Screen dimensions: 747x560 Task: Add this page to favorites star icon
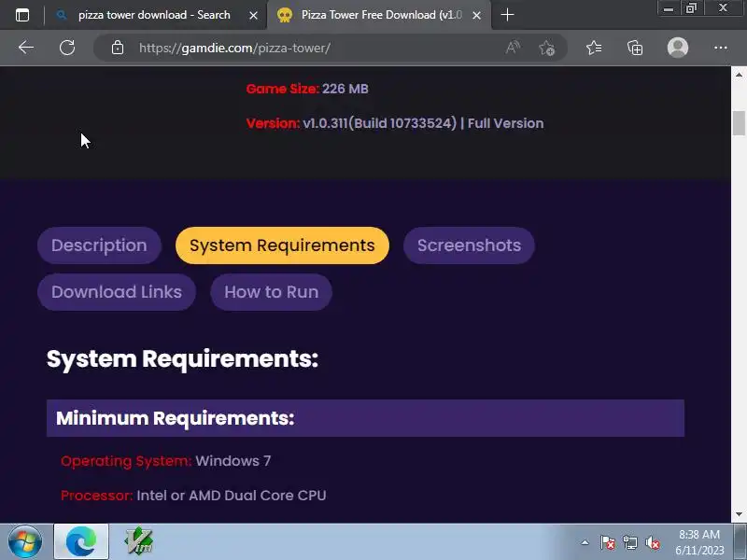tap(546, 48)
